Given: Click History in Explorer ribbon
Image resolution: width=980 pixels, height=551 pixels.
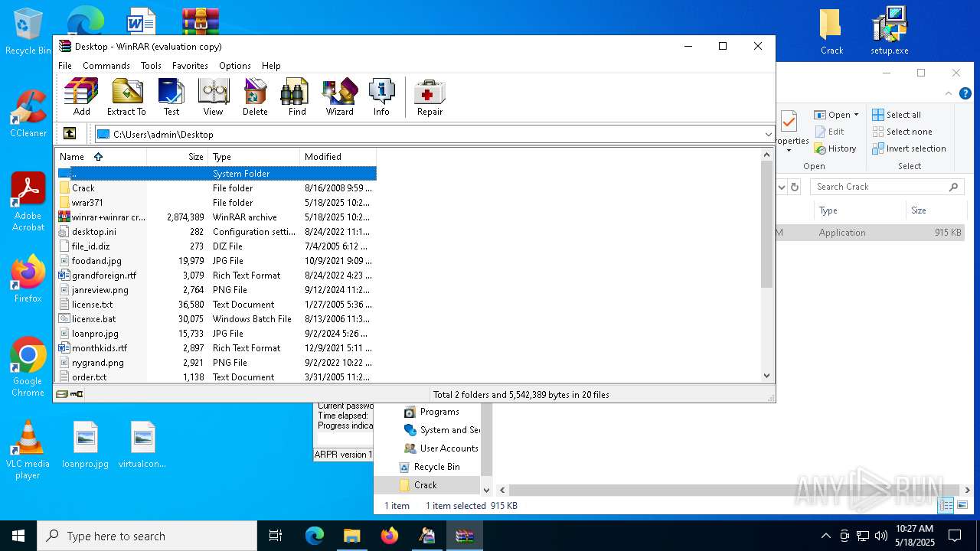Looking at the screenshot, I should pos(835,148).
